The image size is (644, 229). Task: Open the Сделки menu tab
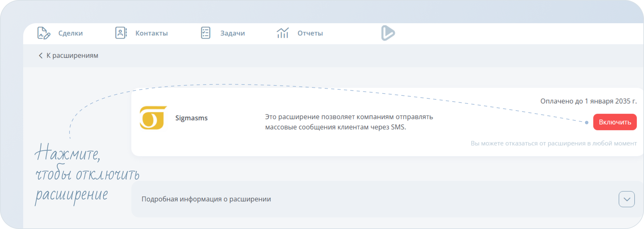pyautogui.click(x=71, y=33)
